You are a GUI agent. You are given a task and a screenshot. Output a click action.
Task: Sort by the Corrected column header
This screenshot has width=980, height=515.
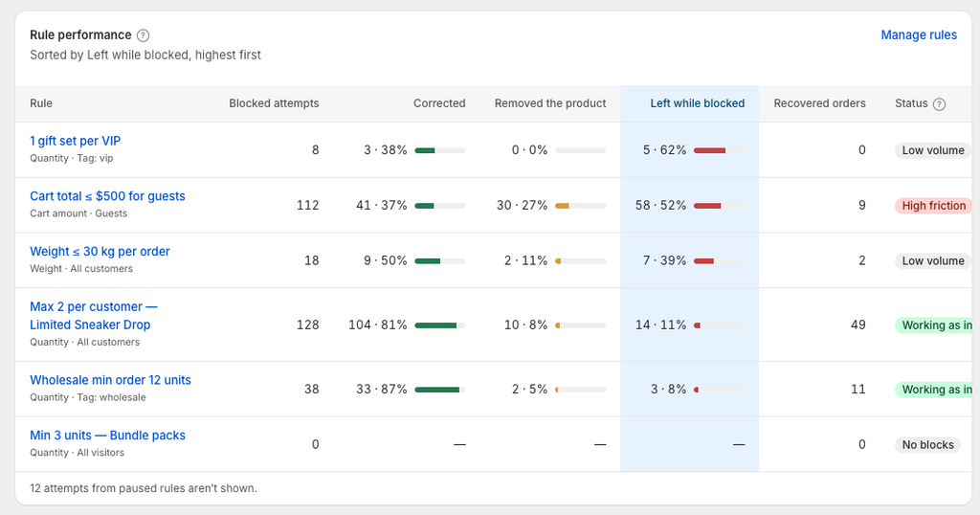click(439, 103)
